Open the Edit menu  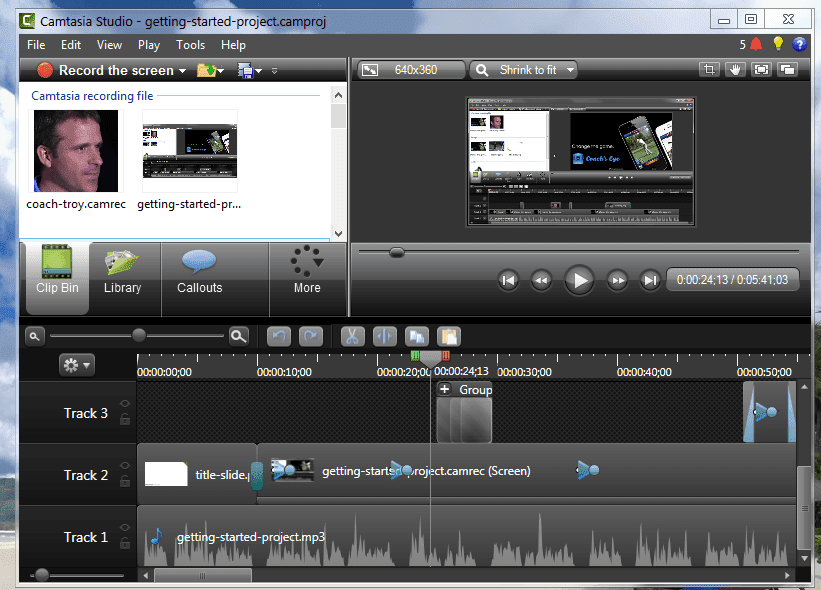71,45
